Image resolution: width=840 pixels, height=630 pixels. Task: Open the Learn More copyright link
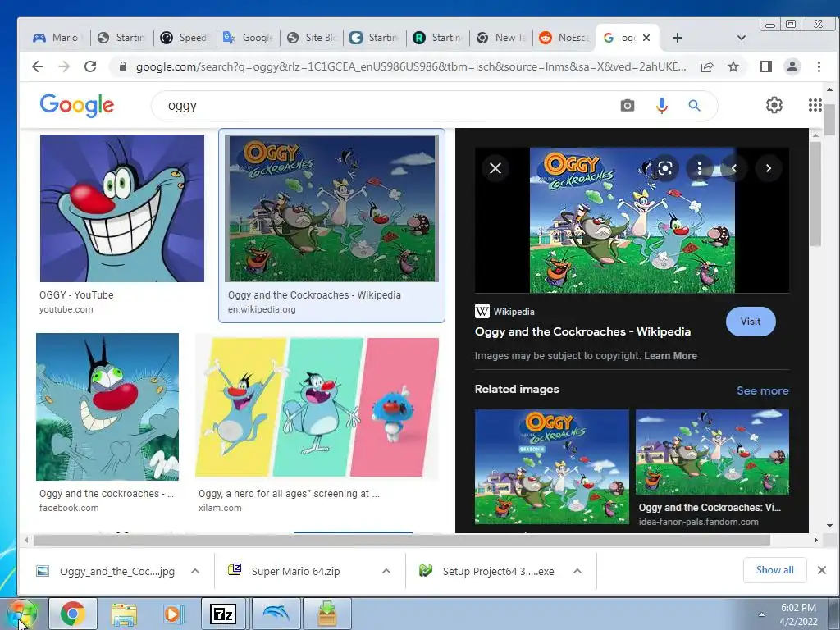point(670,356)
